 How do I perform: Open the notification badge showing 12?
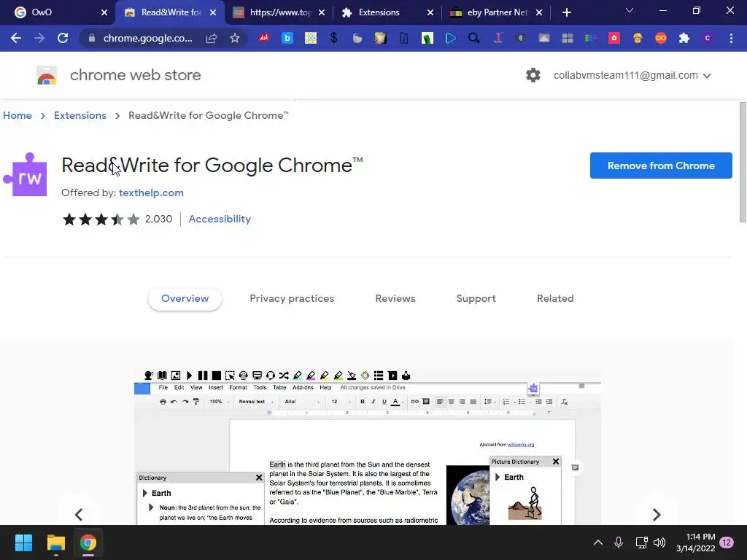point(727,542)
